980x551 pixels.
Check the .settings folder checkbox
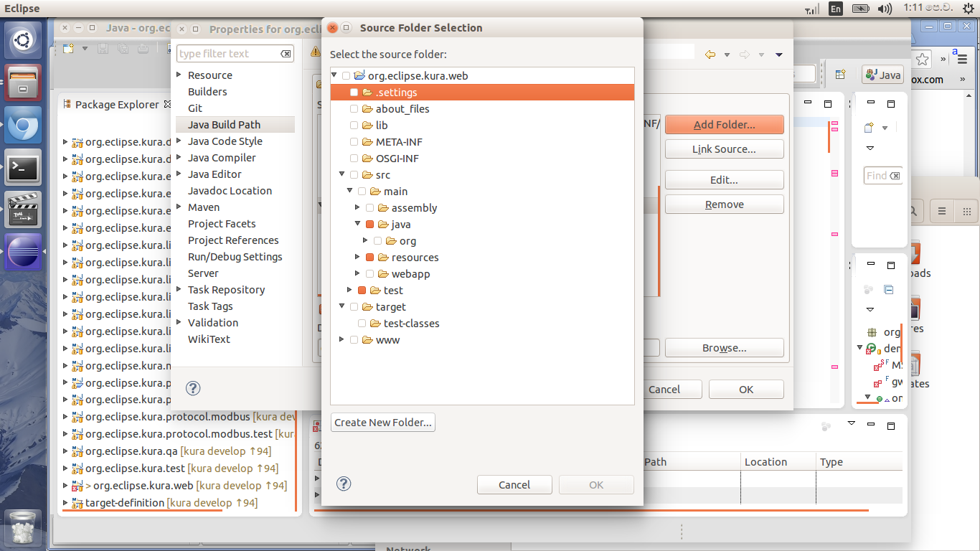[x=354, y=93]
